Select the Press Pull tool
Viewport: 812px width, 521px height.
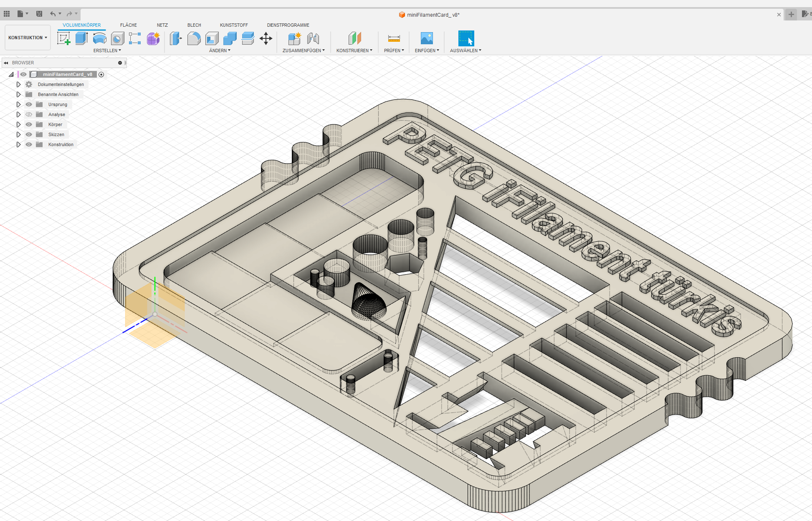(x=176, y=38)
